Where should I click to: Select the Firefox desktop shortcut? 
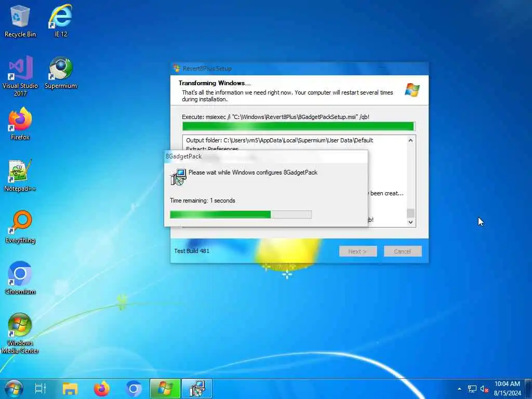click(x=20, y=124)
